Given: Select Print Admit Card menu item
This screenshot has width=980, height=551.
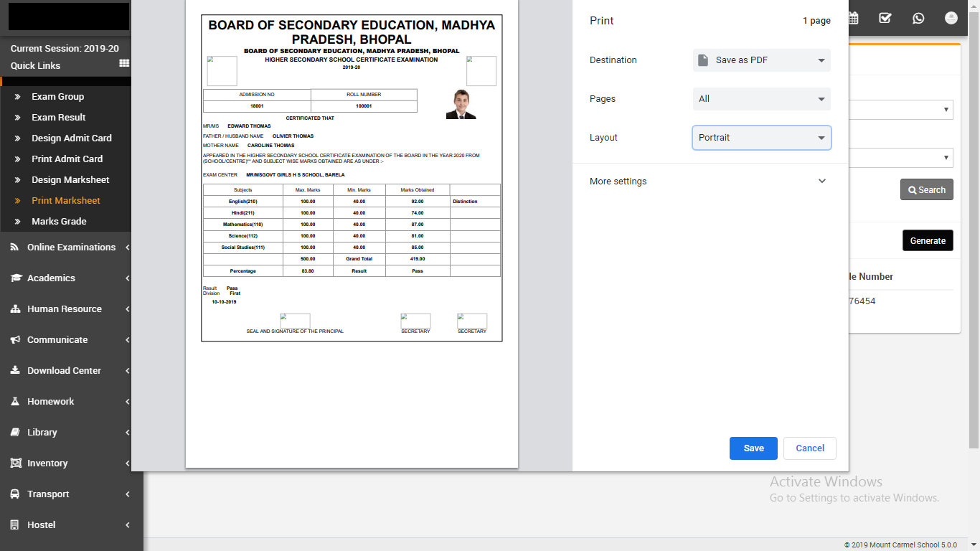Looking at the screenshot, I should [67, 159].
